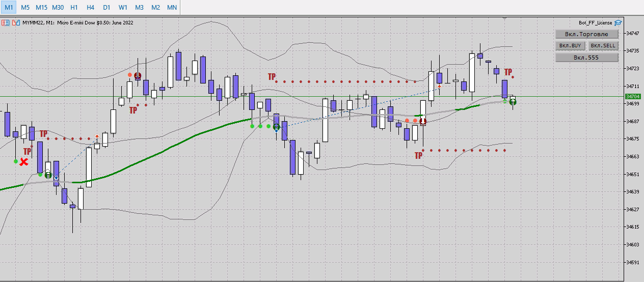Switch to the M3 timeframe
The height and width of the screenshot is (282, 644).
tap(139, 7)
